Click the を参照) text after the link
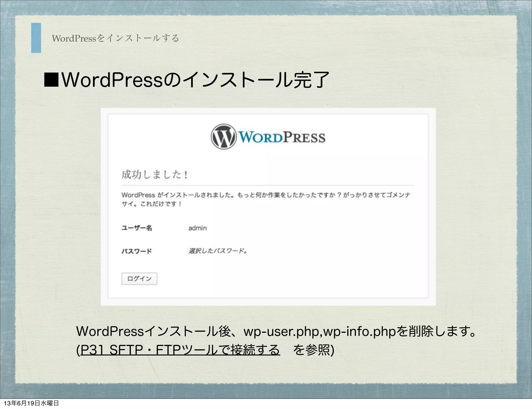Viewport: 532px width, 409px height. point(314,350)
